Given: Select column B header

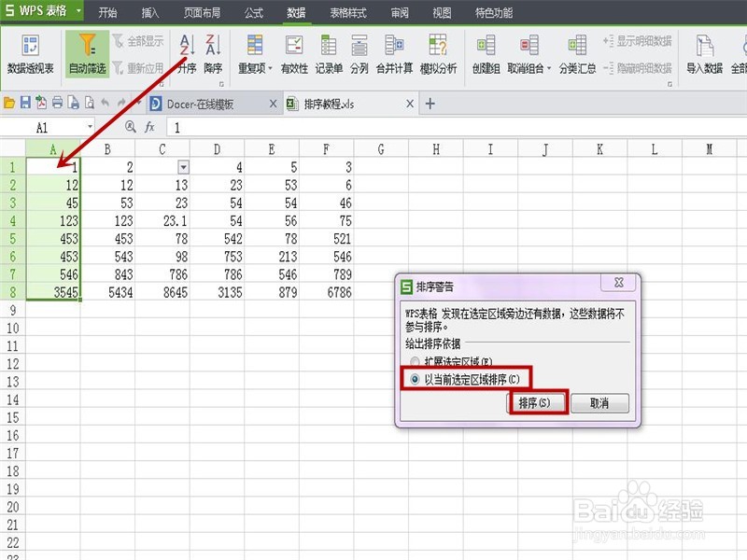Looking at the screenshot, I should point(107,149).
